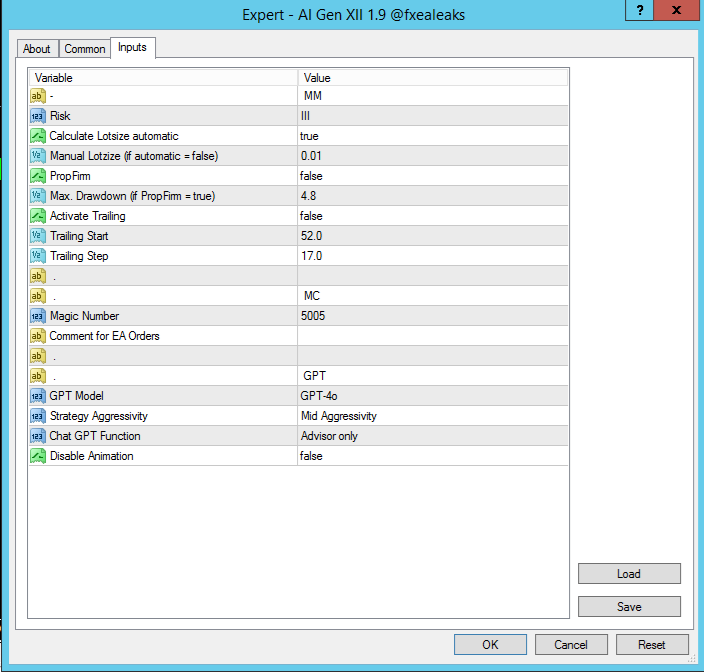Select the Chat GPT Function variable name
704x672 pixels.
click(95, 436)
